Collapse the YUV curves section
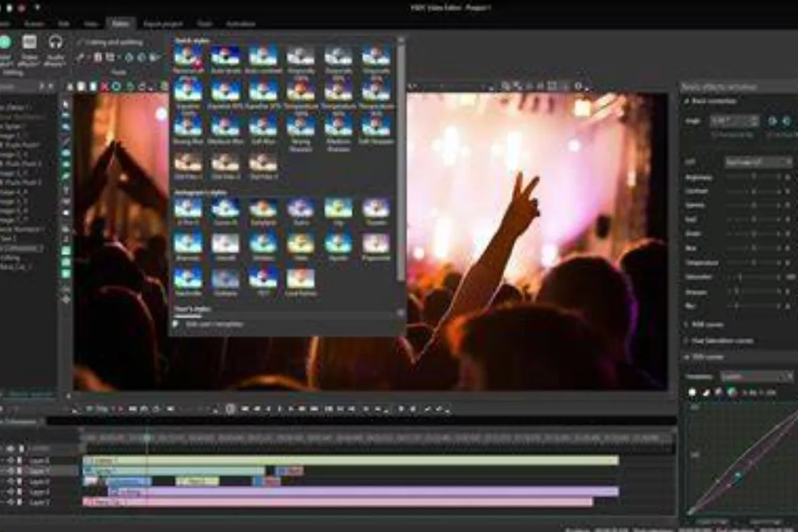Image resolution: width=798 pixels, height=532 pixels. (x=705, y=357)
